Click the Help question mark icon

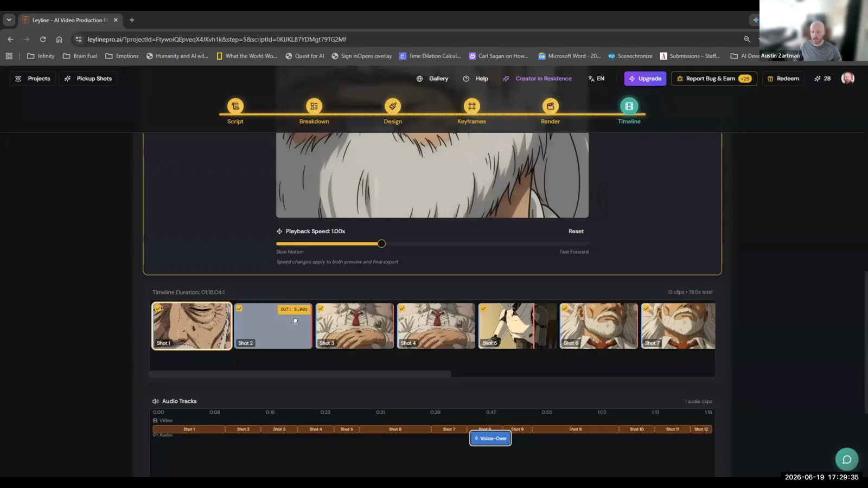[x=466, y=79]
